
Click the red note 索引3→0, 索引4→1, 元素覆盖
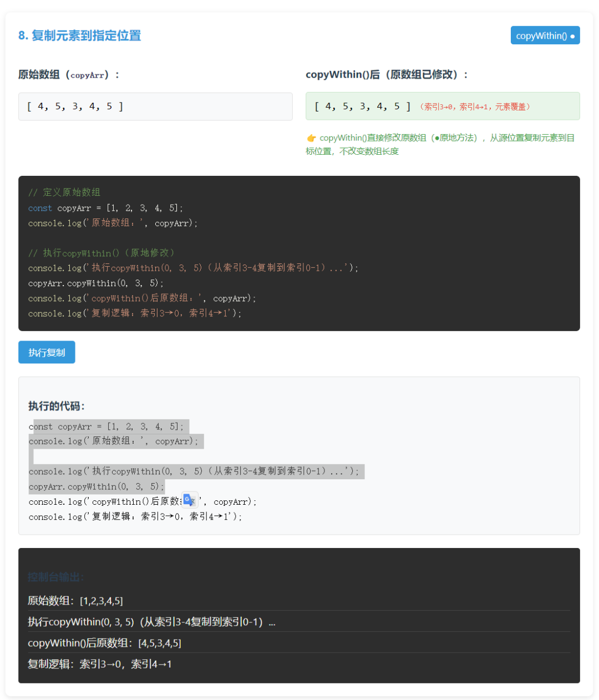click(474, 106)
